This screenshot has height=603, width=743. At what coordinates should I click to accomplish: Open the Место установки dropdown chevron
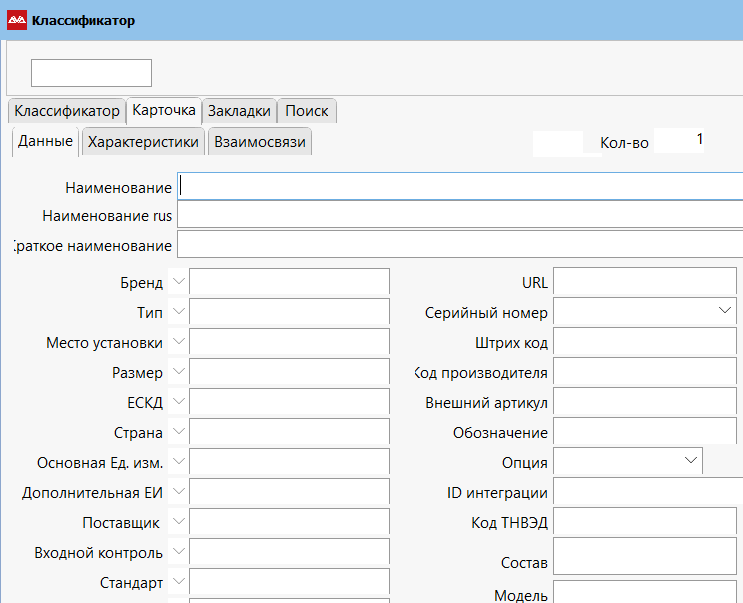pyautogui.click(x=179, y=342)
